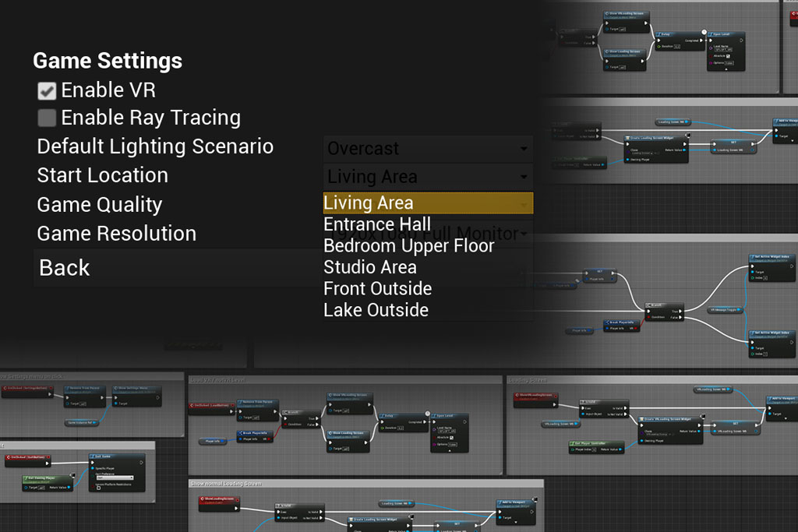Viewport: 798px width, 532px height.
Task: Choose Front Outside start location
Action: 377,289
